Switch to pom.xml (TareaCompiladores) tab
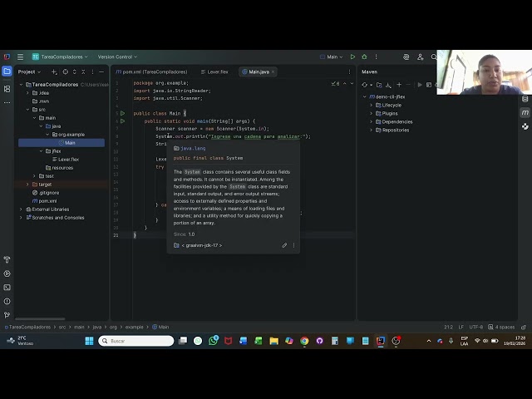This screenshot has width=532, height=399. click(x=151, y=72)
